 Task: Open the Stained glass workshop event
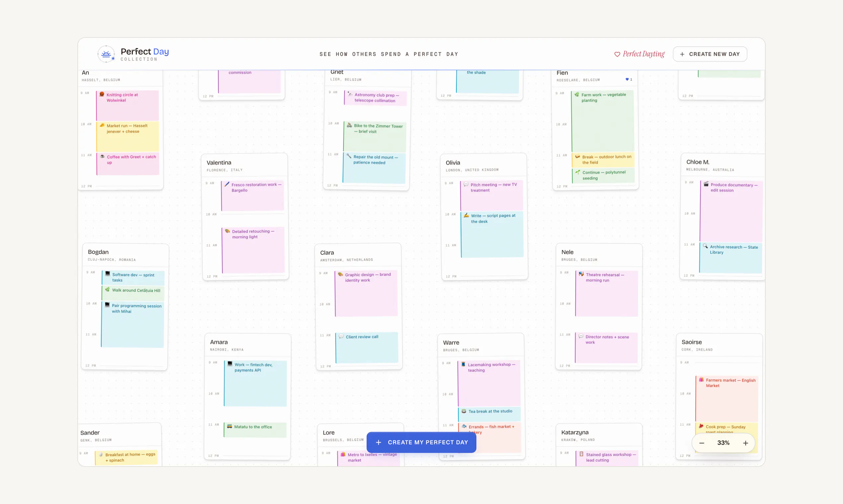[607, 458]
